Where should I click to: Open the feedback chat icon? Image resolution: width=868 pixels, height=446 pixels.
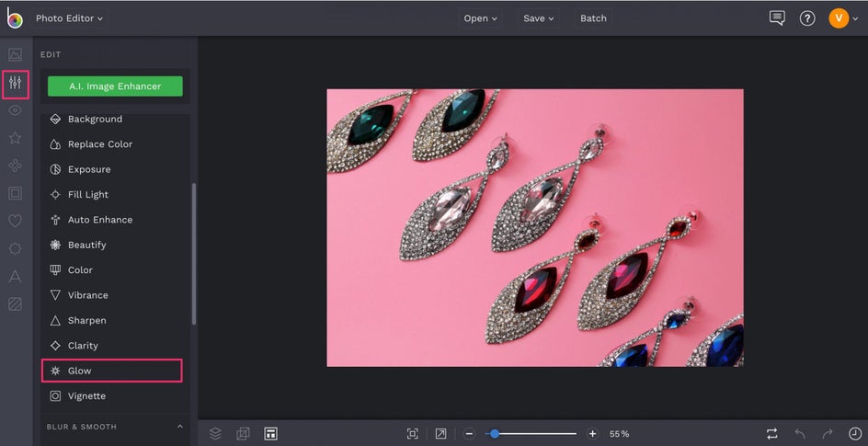(x=777, y=18)
